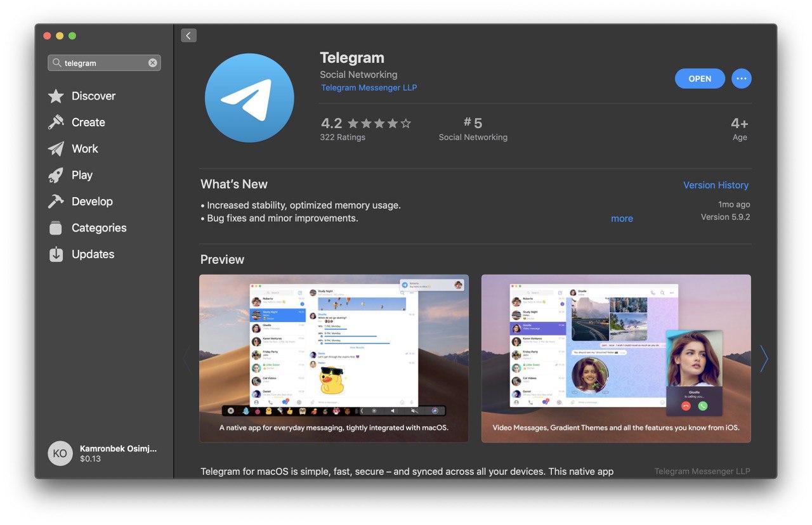The image size is (812, 525).
Task: Open Version History link
Action: (716, 185)
